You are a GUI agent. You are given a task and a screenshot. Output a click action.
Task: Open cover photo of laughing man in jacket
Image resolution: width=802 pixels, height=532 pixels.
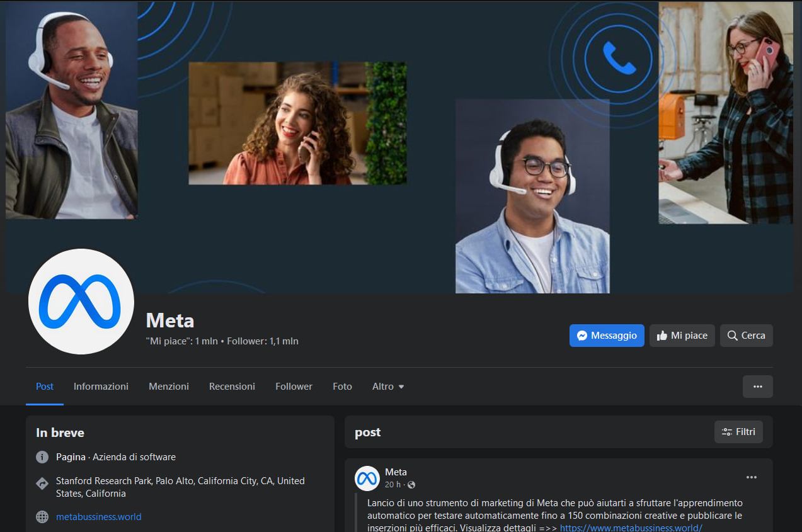tap(72, 110)
